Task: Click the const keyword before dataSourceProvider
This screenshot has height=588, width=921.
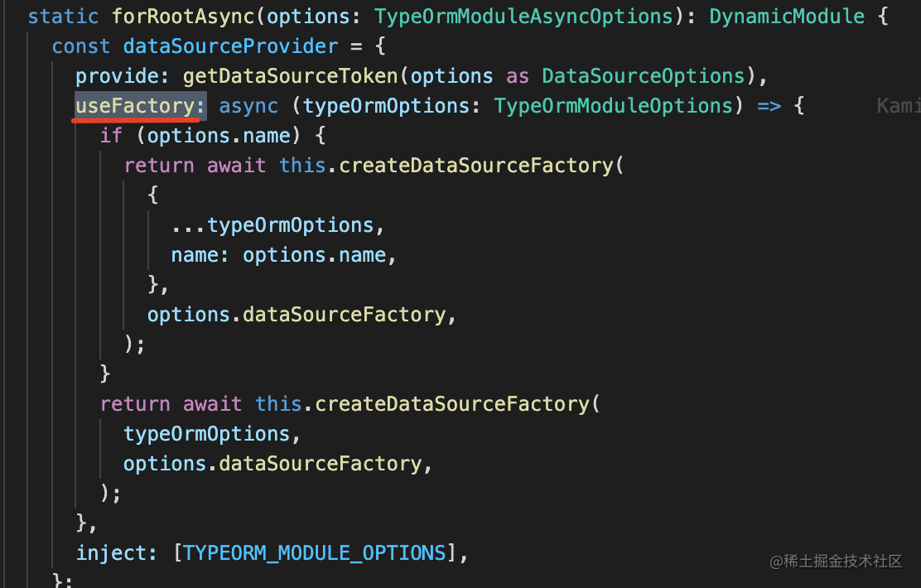Action: coord(81,46)
